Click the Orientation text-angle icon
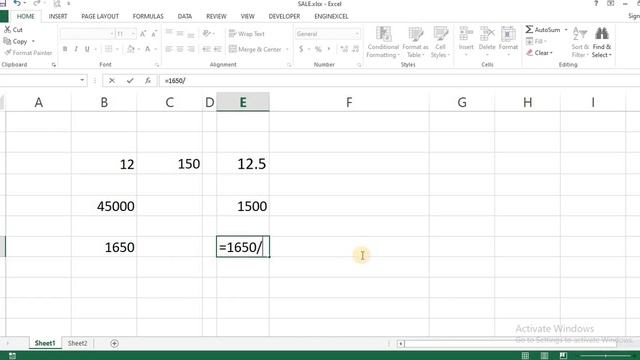Image resolution: width=640 pixels, height=360 pixels. pos(207,33)
